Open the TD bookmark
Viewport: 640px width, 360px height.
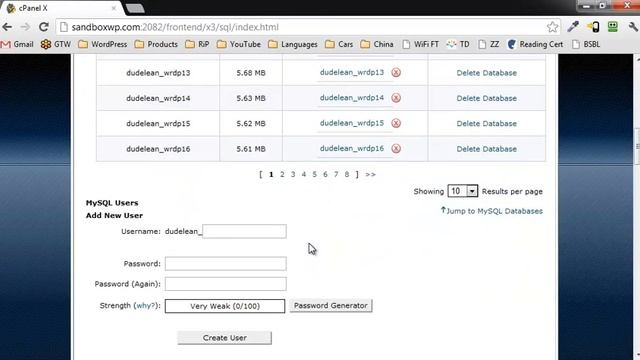[458, 44]
